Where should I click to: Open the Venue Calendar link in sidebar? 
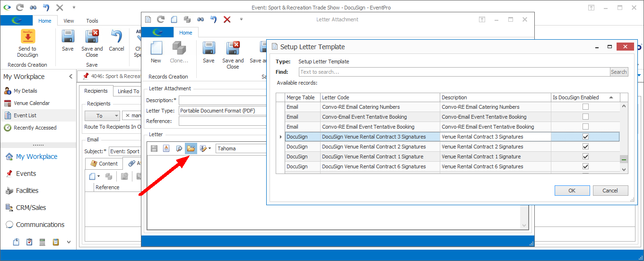point(32,103)
